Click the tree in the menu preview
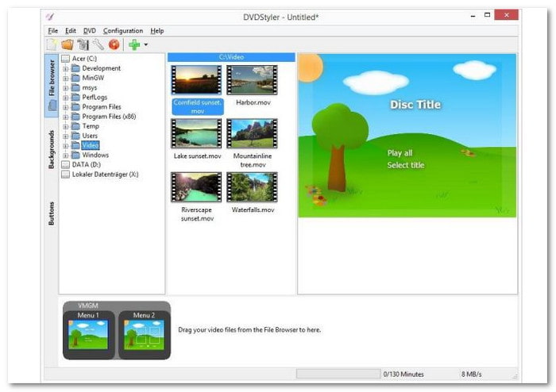556x392 pixels. [338, 147]
